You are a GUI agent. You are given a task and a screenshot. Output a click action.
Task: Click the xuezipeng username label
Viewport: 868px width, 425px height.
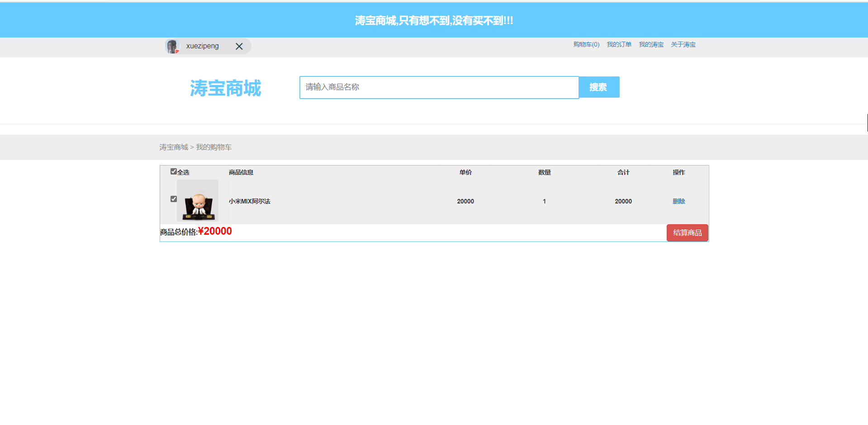[x=202, y=46]
